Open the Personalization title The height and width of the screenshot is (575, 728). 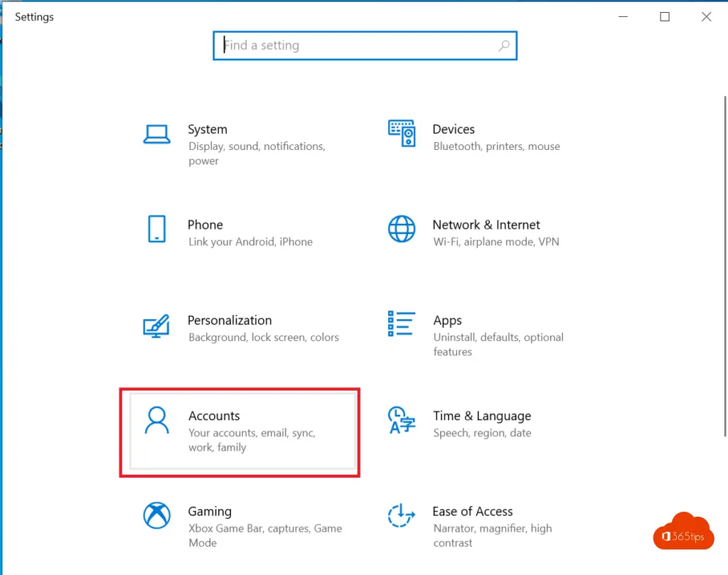coord(230,321)
